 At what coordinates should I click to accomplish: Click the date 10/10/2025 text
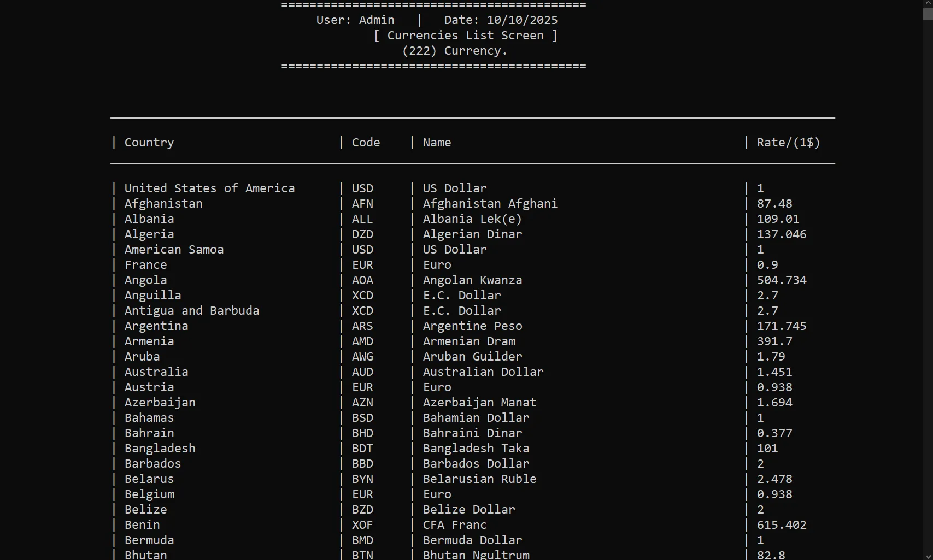coord(522,20)
